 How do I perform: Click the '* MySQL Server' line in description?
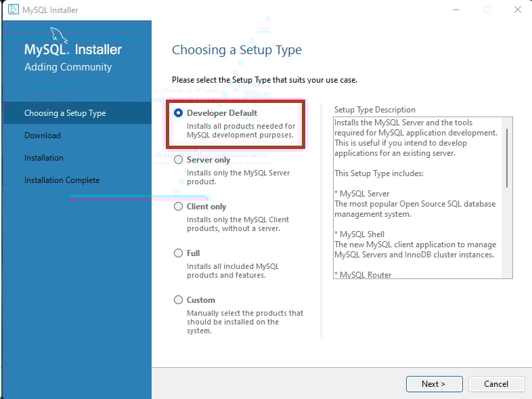click(x=362, y=194)
